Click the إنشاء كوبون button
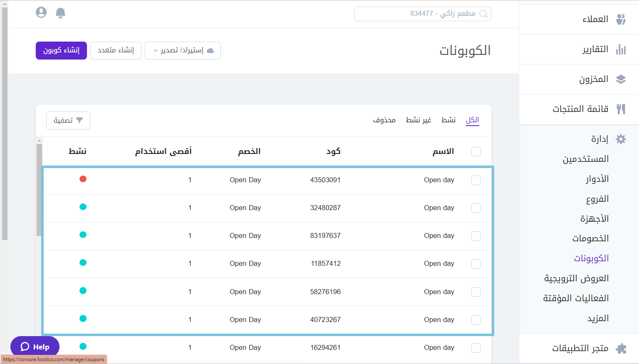This screenshot has height=364, width=639. (x=61, y=50)
